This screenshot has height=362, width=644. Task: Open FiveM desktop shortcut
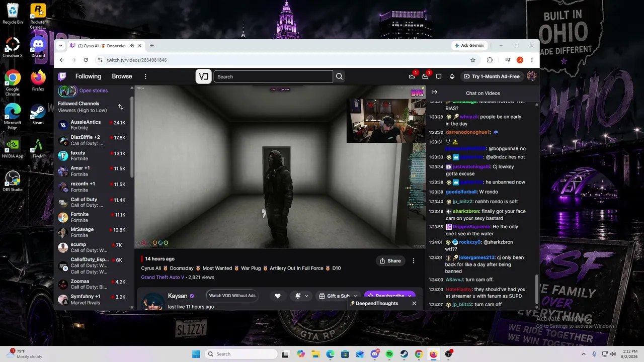point(38,147)
